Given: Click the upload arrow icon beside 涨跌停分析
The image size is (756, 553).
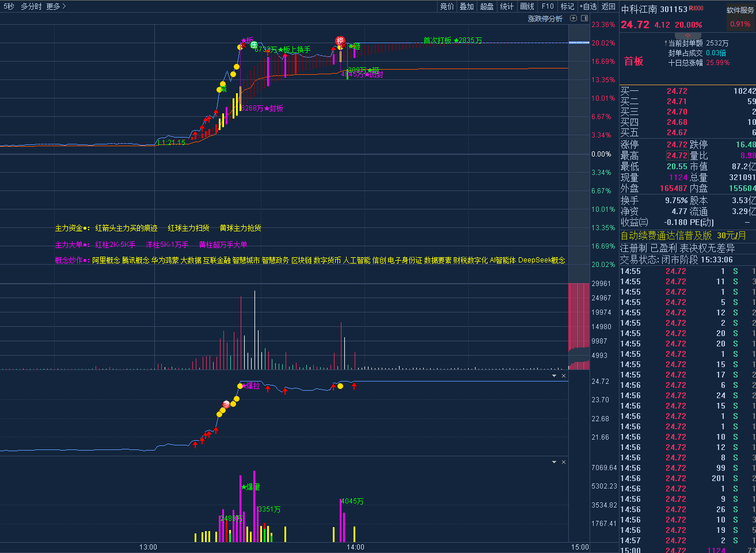Looking at the screenshot, I should (x=573, y=18).
